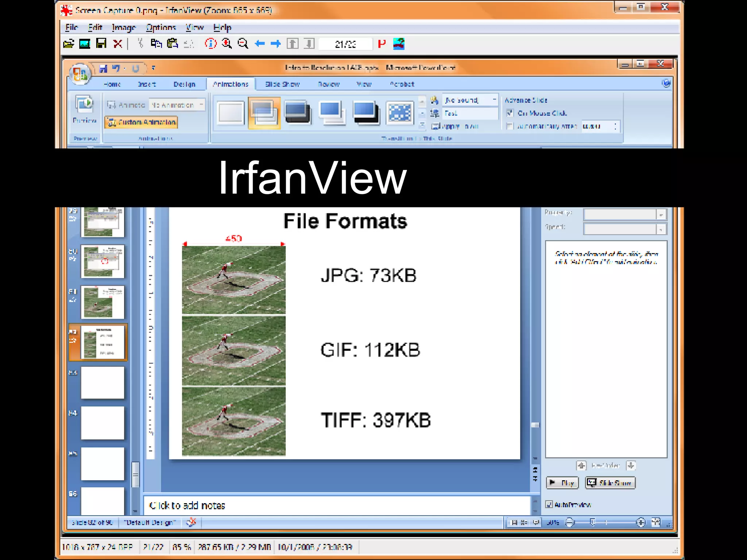Click the PowerPoint quick-access Undo icon
The height and width of the screenshot is (560, 747).
tap(116, 68)
